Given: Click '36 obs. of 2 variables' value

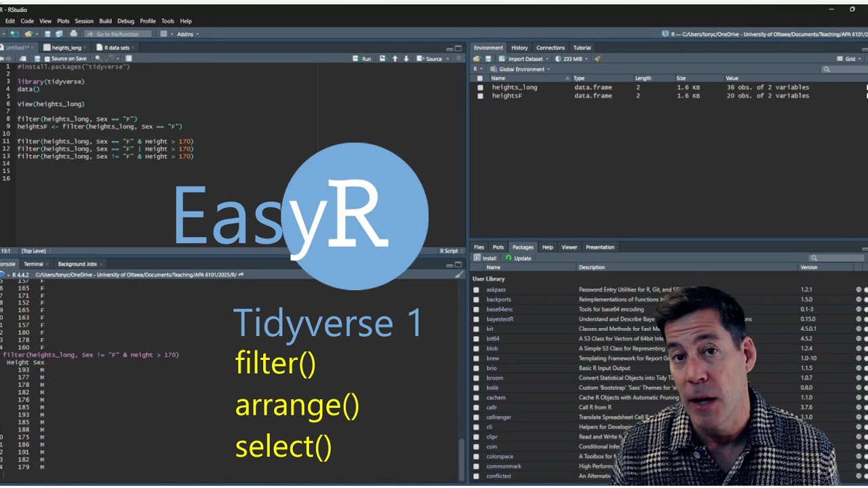Looking at the screenshot, I should point(768,87).
